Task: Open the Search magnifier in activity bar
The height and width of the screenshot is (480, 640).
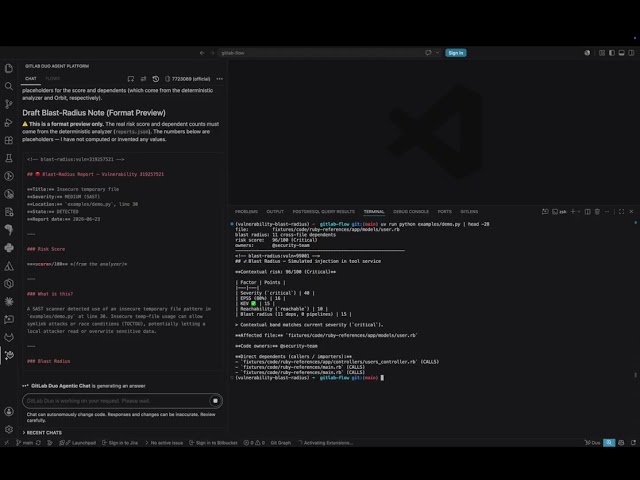Action: (9, 86)
